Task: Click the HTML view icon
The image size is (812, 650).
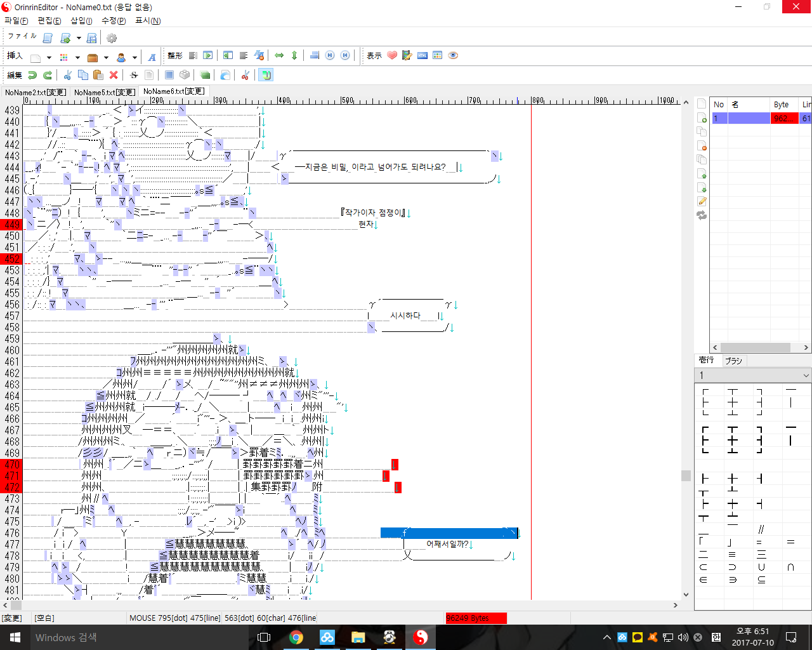Action: (x=422, y=56)
